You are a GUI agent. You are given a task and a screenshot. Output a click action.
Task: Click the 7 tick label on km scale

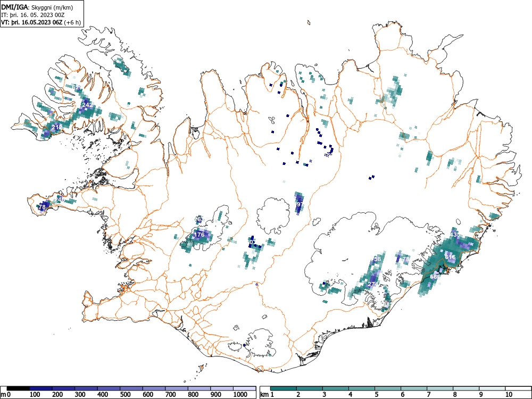tap(428, 395)
